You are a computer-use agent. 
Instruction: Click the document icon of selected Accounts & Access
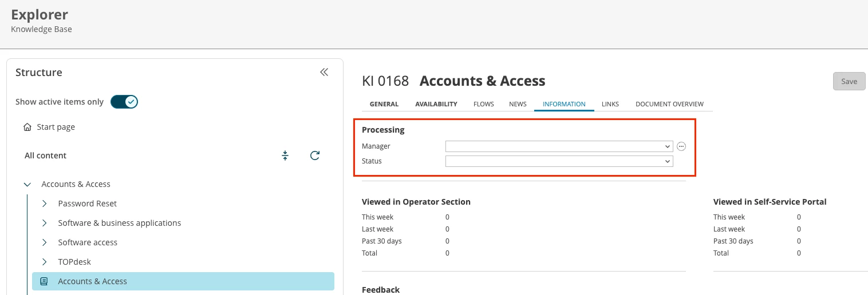(x=44, y=281)
